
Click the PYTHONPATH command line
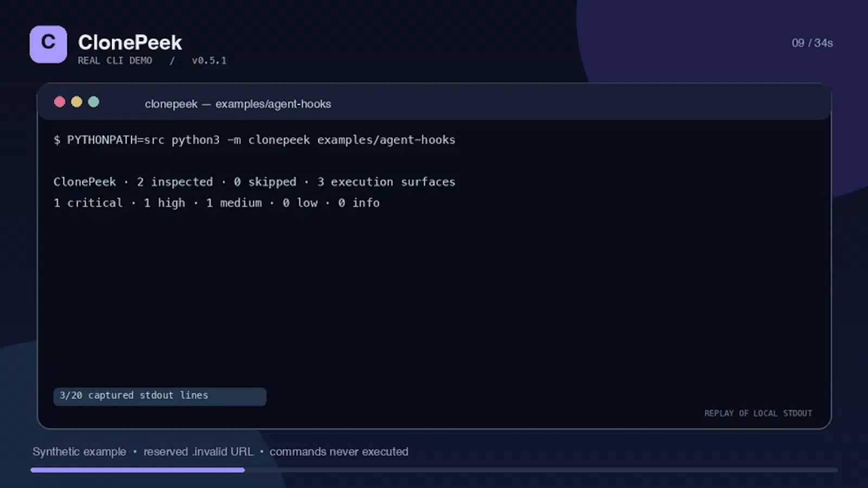point(254,140)
